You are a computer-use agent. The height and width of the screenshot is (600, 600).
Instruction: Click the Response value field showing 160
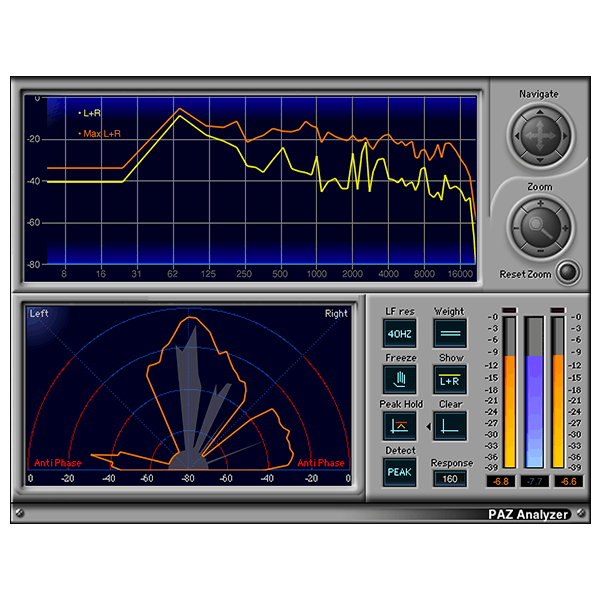click(450, 478)
